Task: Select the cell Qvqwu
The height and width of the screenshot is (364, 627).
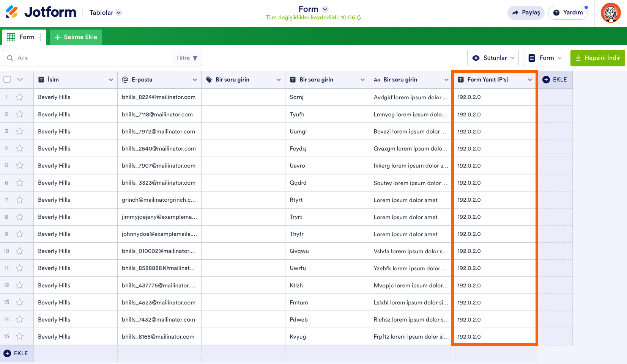Action: [x=327, y=251]
